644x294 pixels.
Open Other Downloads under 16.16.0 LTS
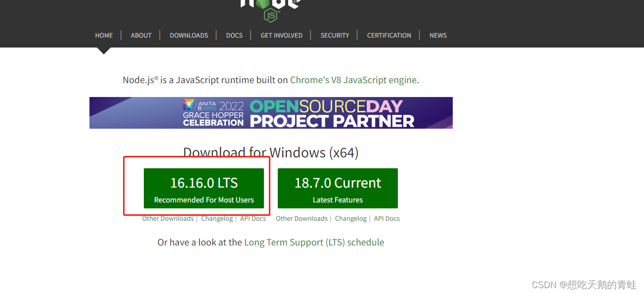168,218
